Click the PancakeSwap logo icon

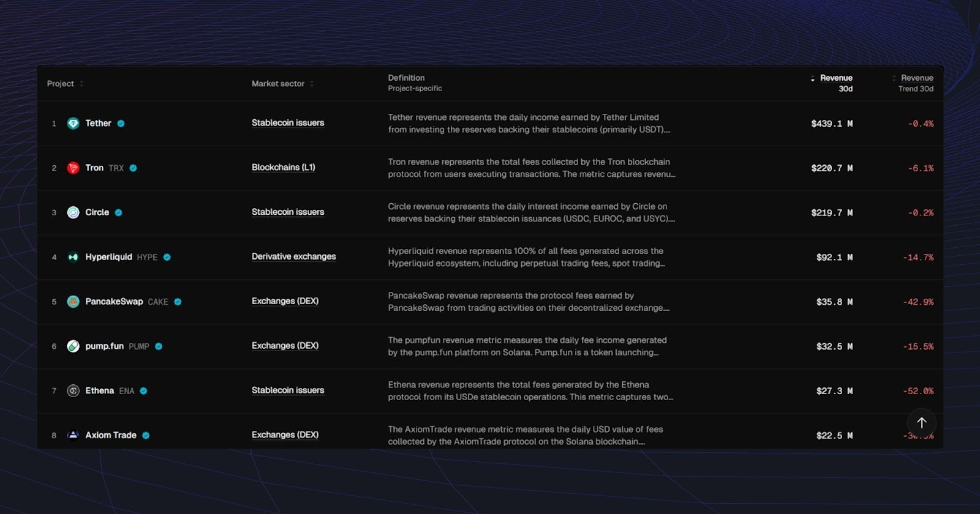tap(73, 302)
